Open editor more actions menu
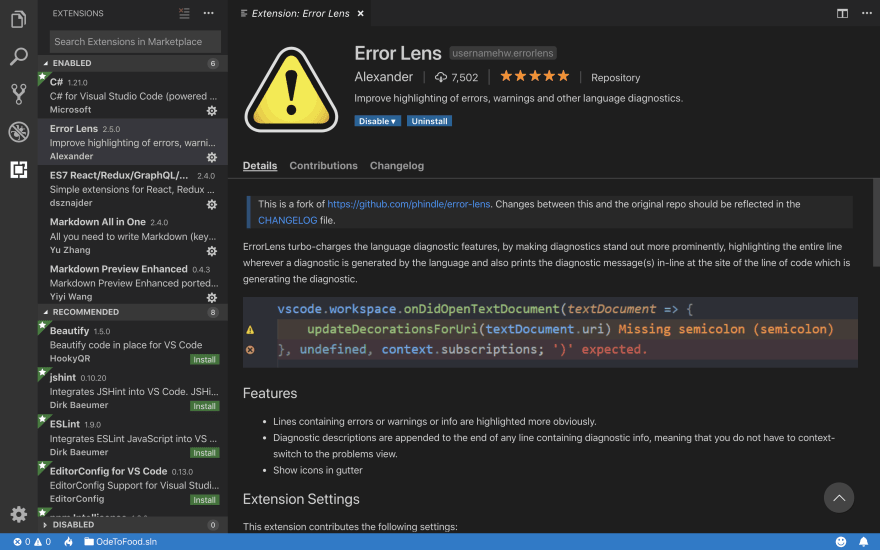880x550 pixels. click(867, 13)
